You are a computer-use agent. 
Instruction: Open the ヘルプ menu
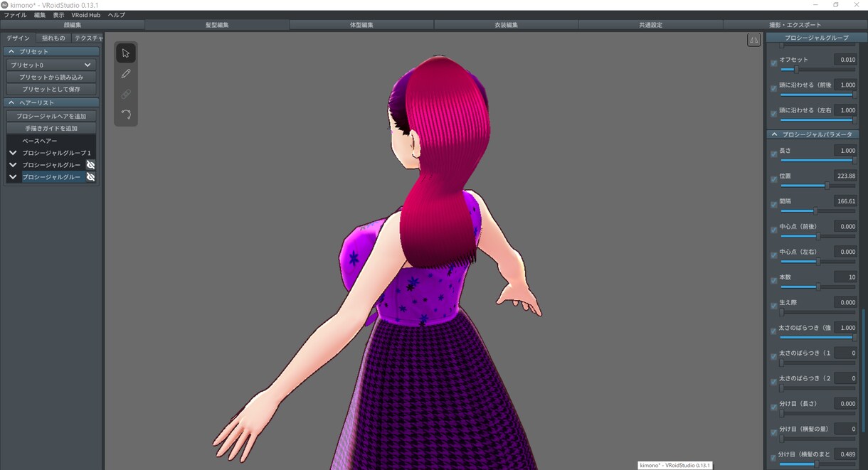[x=116, y=15]
